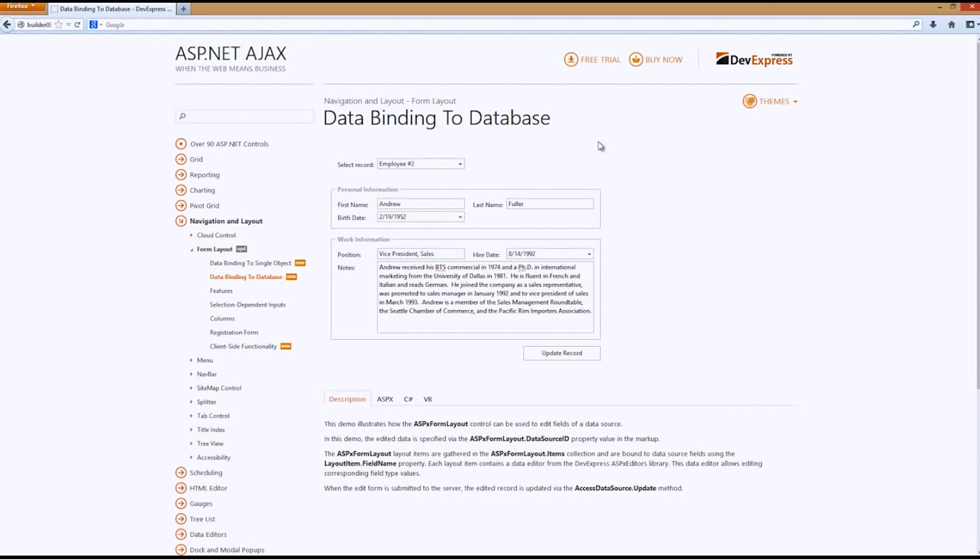
Task: Click the browser home icon
Action: pyautogui.click(x=951, y=25)
